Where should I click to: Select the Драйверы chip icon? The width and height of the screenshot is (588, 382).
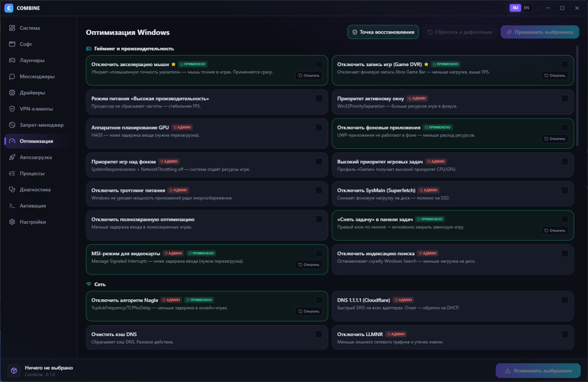12,93
